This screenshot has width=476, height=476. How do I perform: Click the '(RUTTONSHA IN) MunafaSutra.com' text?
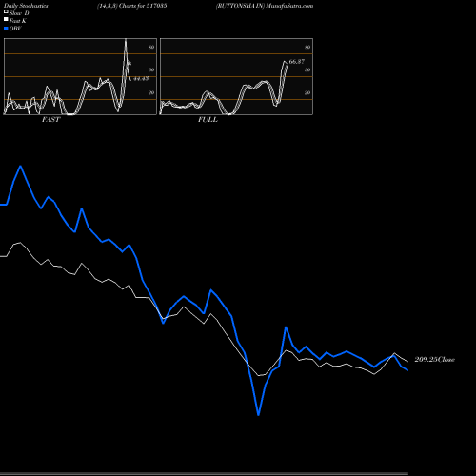coord(265,6)
